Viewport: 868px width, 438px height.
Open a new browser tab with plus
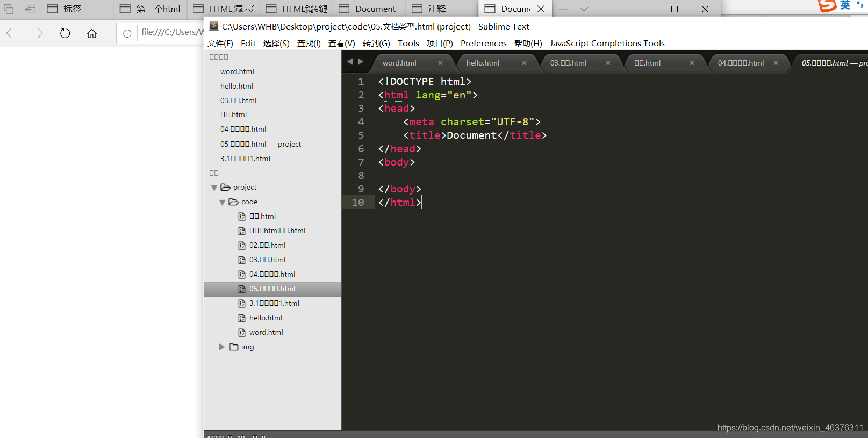click(x=563, y=9)
